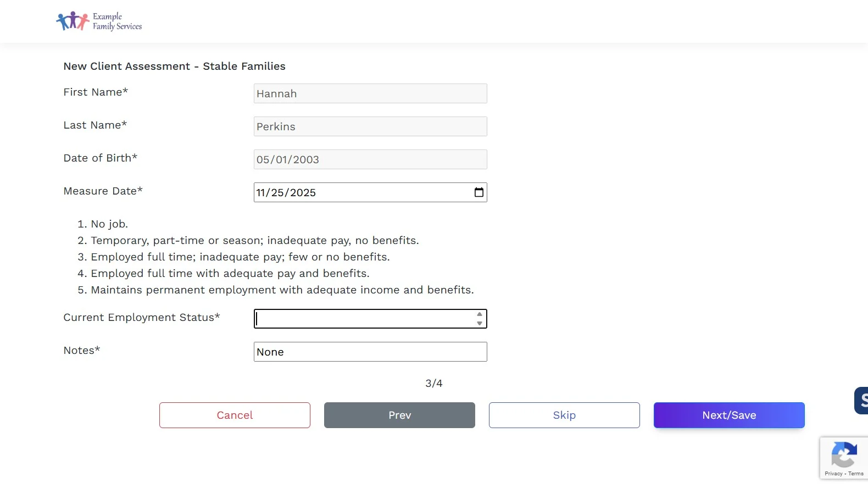Decrease Current Employment Status with down arrow

(480, 323)
